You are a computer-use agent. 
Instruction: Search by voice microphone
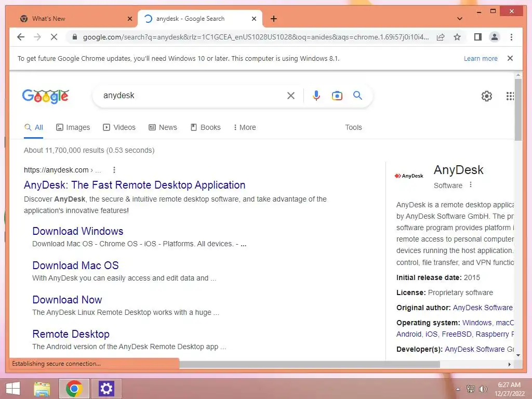(316, 96)
